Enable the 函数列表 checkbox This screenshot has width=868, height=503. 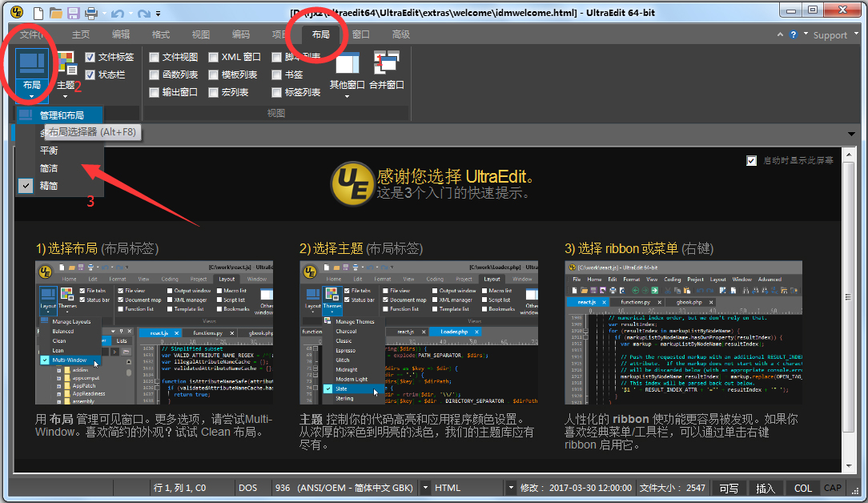coord(154,74)
